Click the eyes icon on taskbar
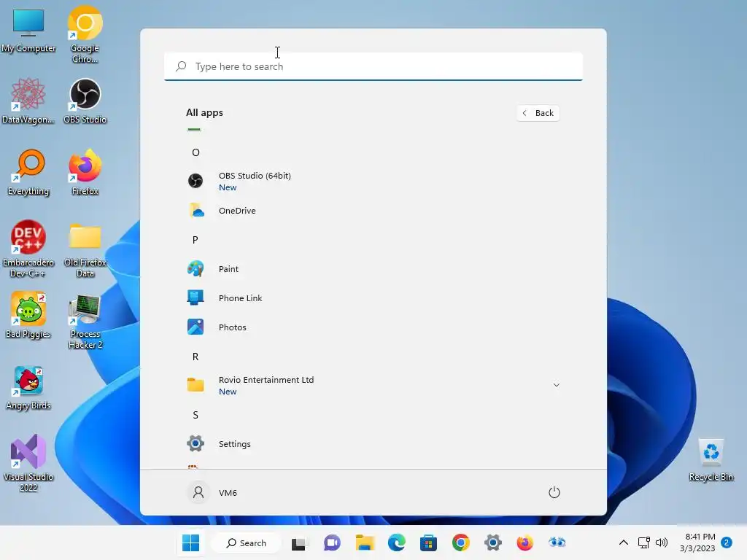Viewport: 747px width, 560px height. 557,542
